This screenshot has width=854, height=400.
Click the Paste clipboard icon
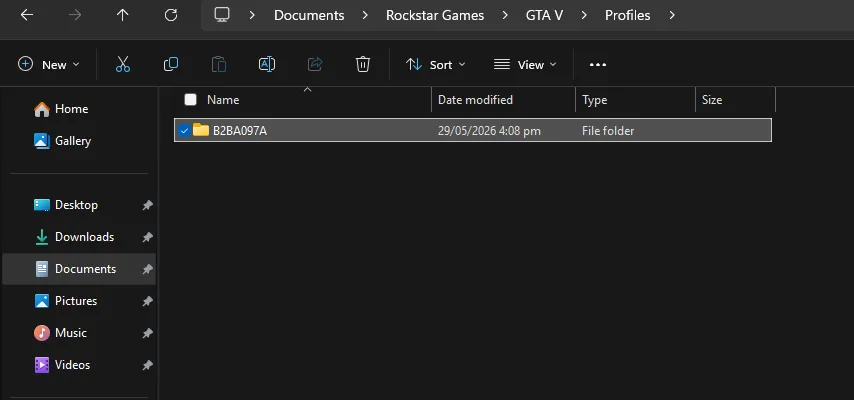(x=218, y=64)
